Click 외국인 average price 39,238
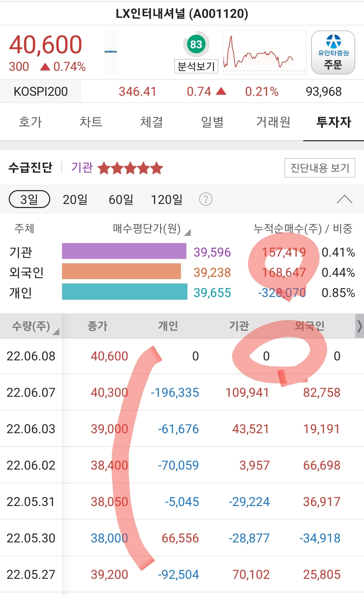Screen dimensions: 364x595 pyautogui.click(x=212, y=272)
